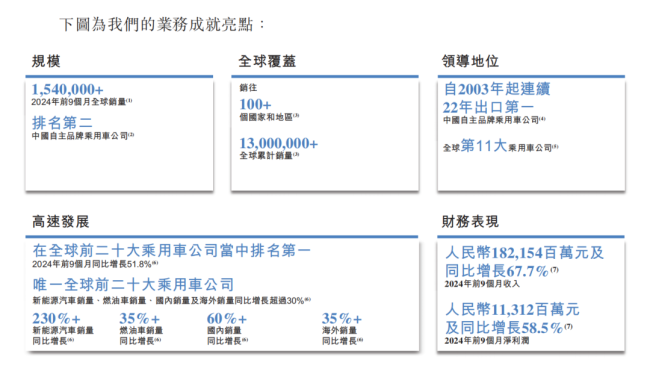Click the 規模 section heading
650x386 pixels.
46,61
